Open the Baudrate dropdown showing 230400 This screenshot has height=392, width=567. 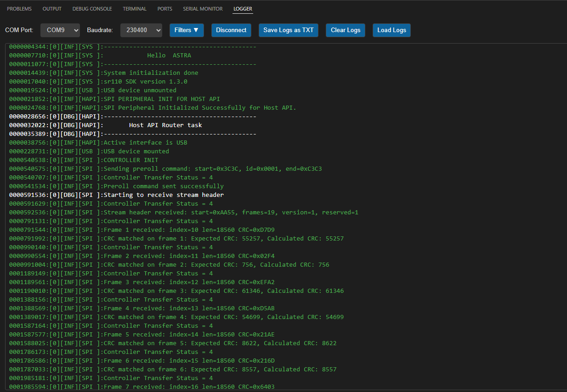coord(141,30)
